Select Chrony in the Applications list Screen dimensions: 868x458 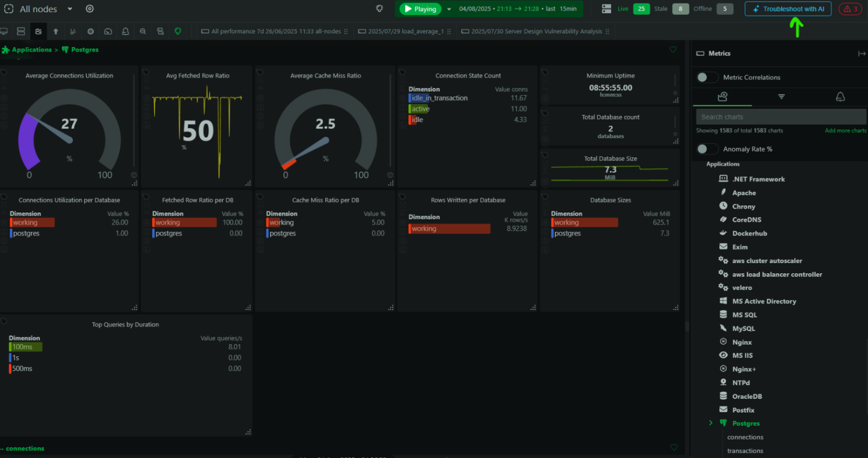point(743,206)
